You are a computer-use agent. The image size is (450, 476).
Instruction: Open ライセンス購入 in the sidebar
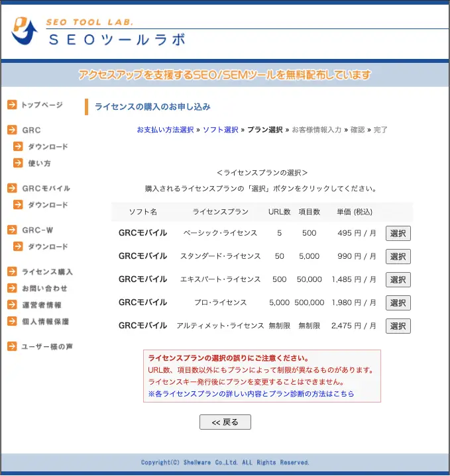click(x=47, y=271)
